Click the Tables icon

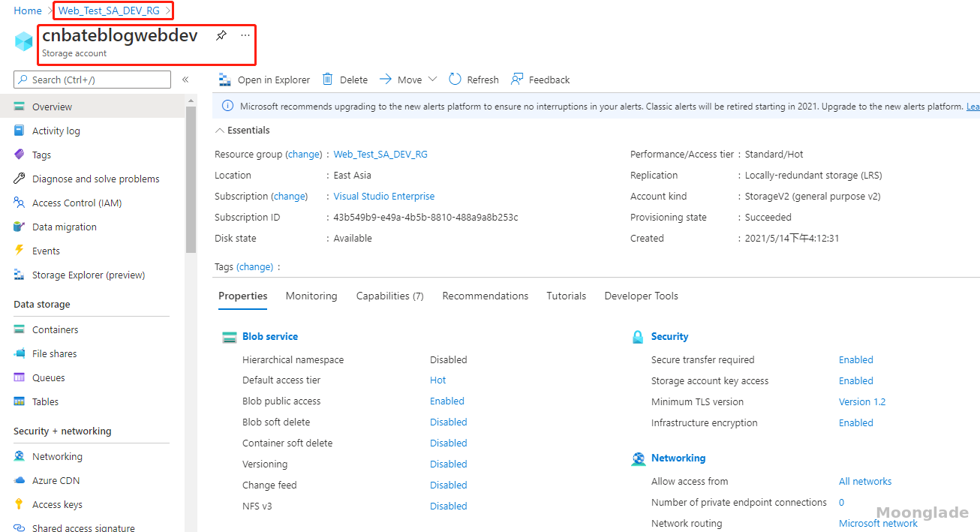pyautogui.click(x=20, y=401)
